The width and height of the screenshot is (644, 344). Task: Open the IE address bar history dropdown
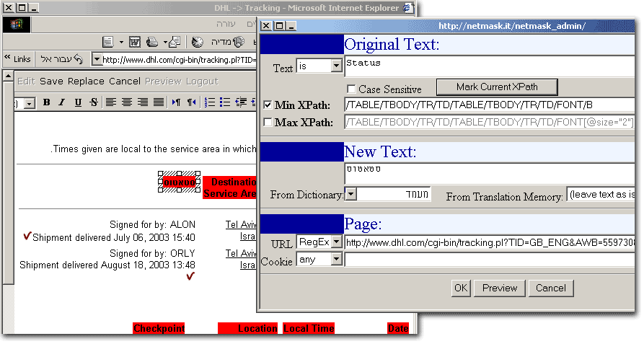point(97,60)
